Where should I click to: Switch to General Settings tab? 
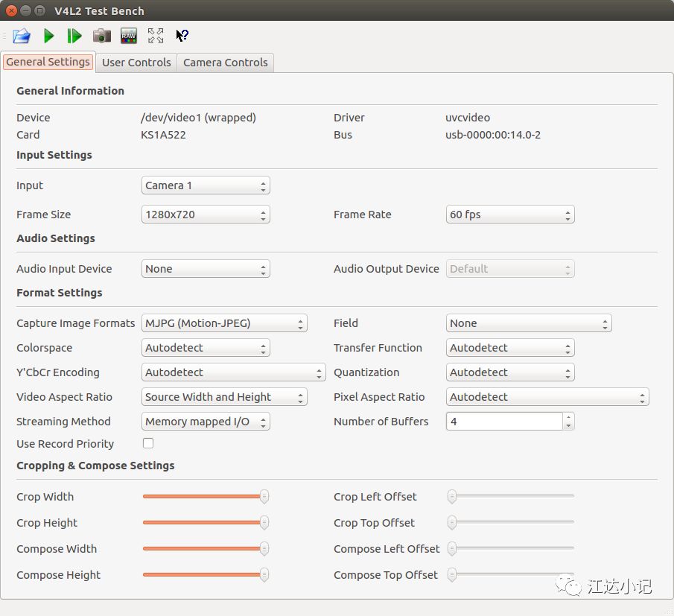coord(48,62)
